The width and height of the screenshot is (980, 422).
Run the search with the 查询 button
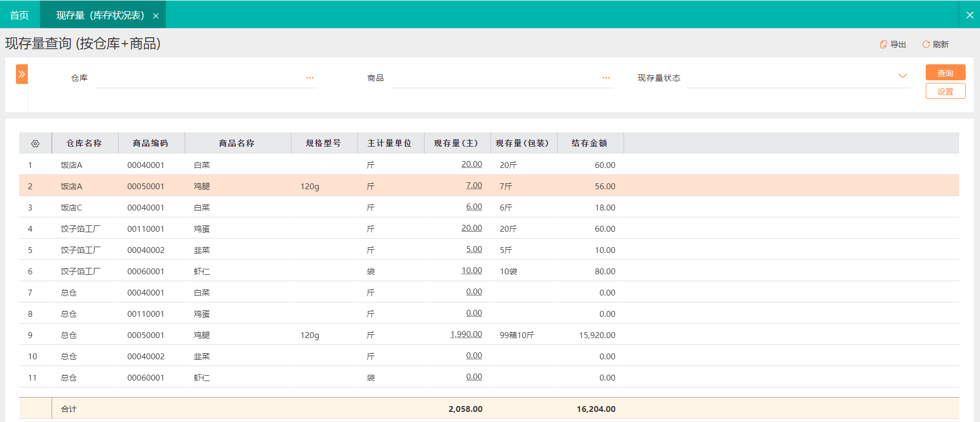click(945, 73)
